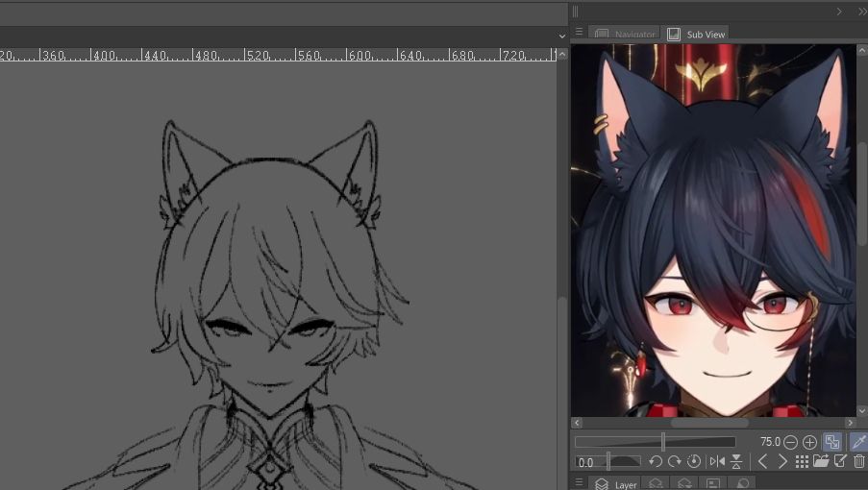Click the Sub View down scroll arrow
Image resolution: width=868 pixels, height=490 pixels.
pos(862,411)
